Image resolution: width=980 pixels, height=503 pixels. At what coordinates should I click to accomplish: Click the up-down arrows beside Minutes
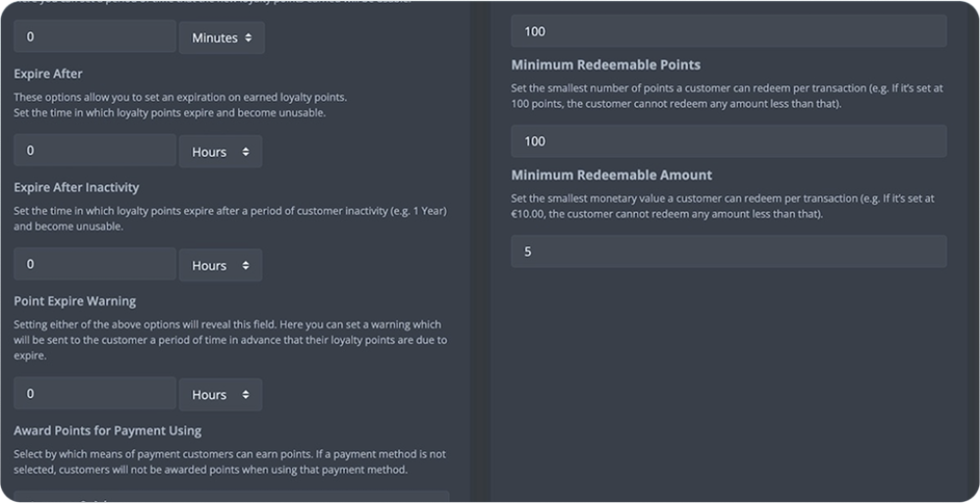248,37
